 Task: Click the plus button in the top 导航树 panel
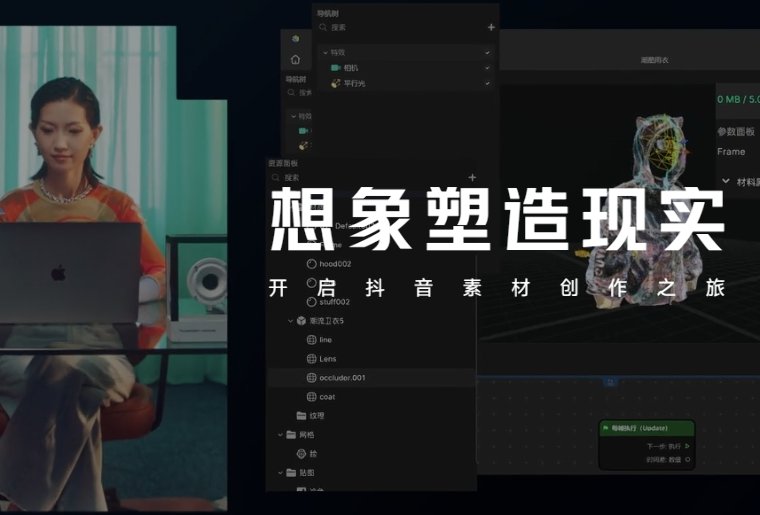click(x=491, y=28)
